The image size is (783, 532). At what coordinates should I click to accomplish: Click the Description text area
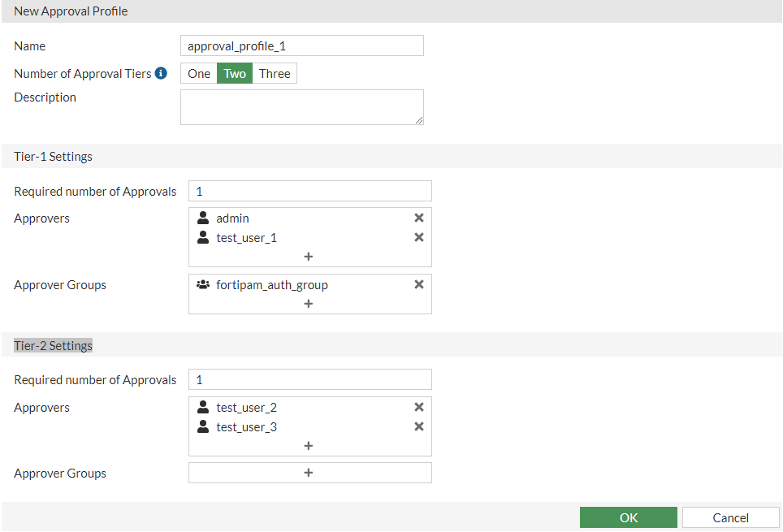[x=301, y=107]
